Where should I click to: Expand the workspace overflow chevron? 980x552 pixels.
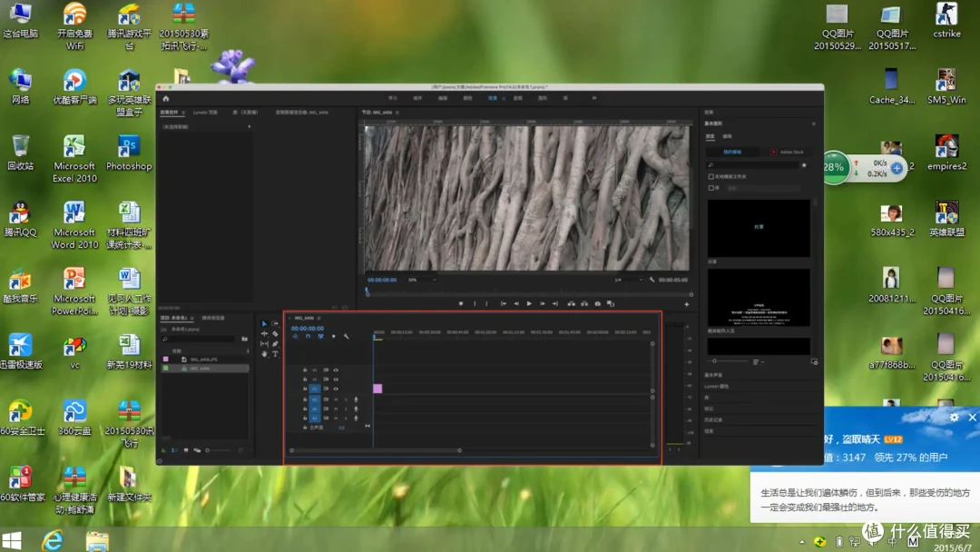click(x=593, y=98)
